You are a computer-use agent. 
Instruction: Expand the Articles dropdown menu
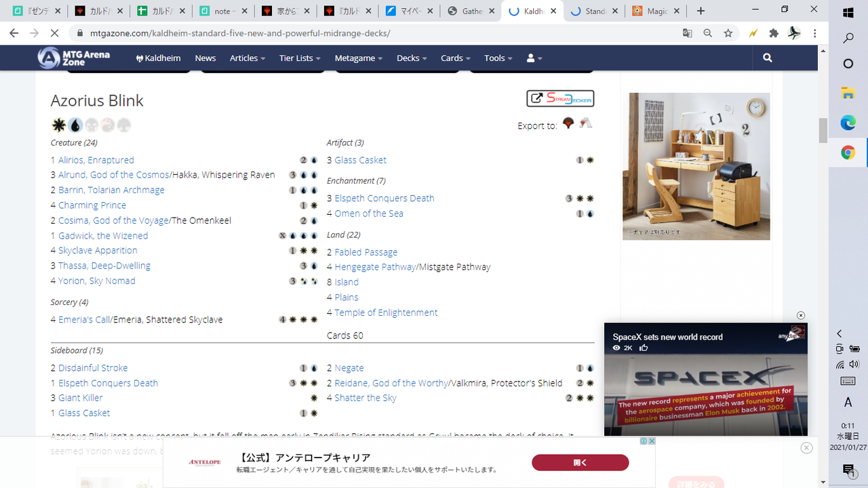pyautogui.click(x=248, y=58)
